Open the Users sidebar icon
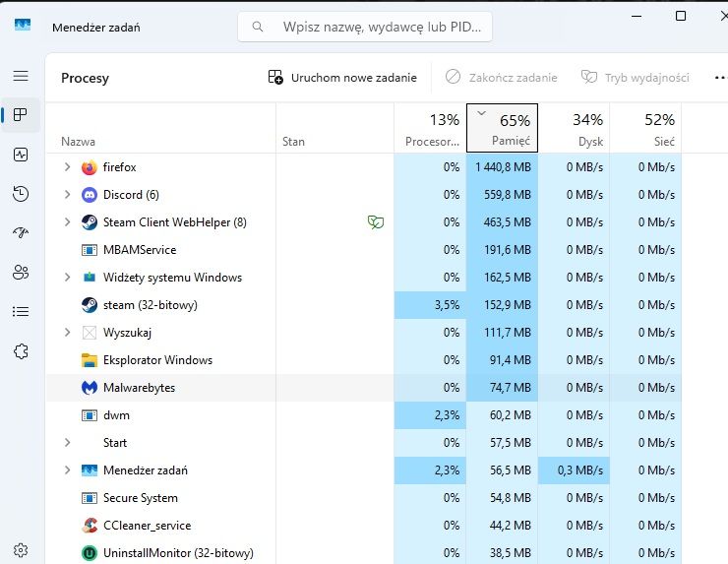Image resolution: width=728 pixels, height=564 pixels. tap(21, 272)
